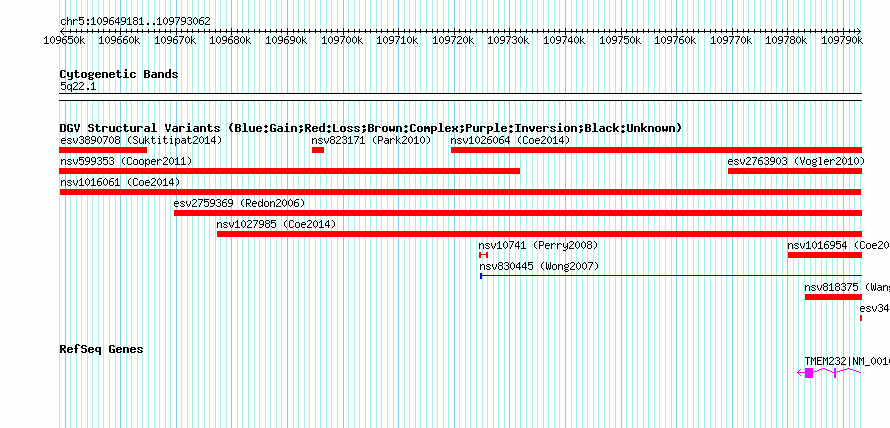Click the 109780k ruler tick label

[x=788, y=40]
